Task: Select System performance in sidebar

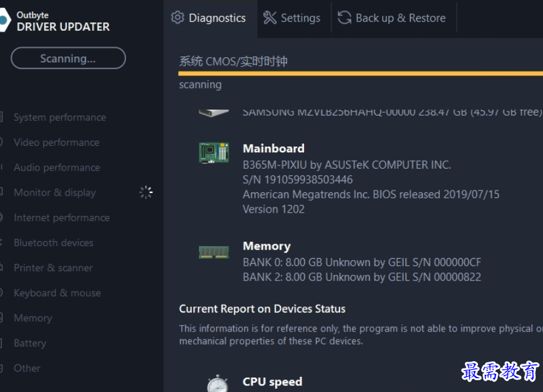Action: (x=60, y=118)
